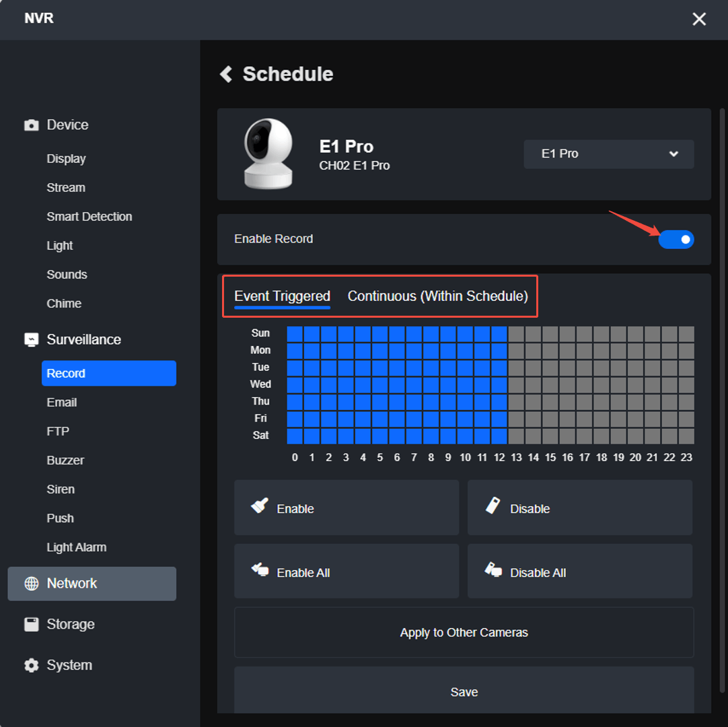Screen dimensions: 728x727
Task: Open Light settings in sidebar
Action: 59,245
